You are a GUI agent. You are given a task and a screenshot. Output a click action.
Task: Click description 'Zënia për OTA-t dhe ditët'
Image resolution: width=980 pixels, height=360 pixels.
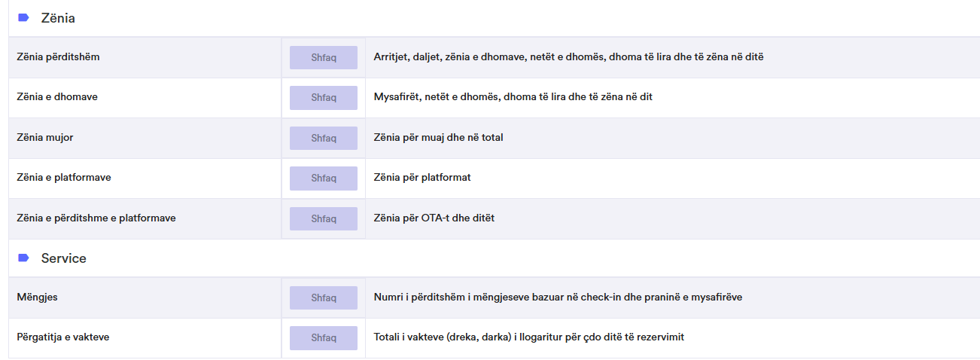coord(434,218)
